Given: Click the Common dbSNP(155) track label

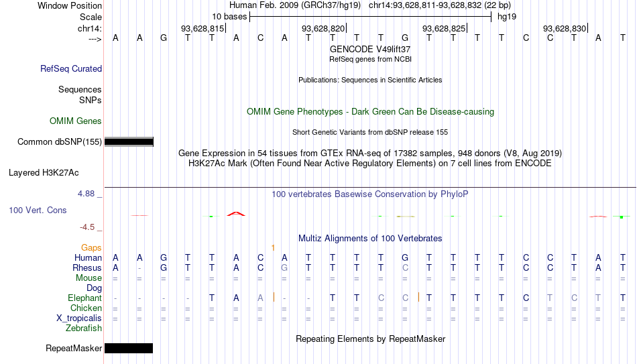Looking at the screenshot, I should (x=60, y=142).
